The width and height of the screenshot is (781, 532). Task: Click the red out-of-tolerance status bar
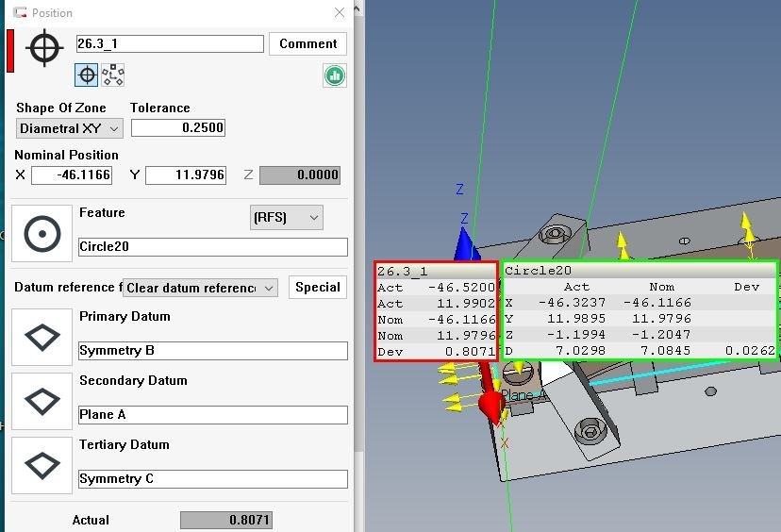(10, 50)
